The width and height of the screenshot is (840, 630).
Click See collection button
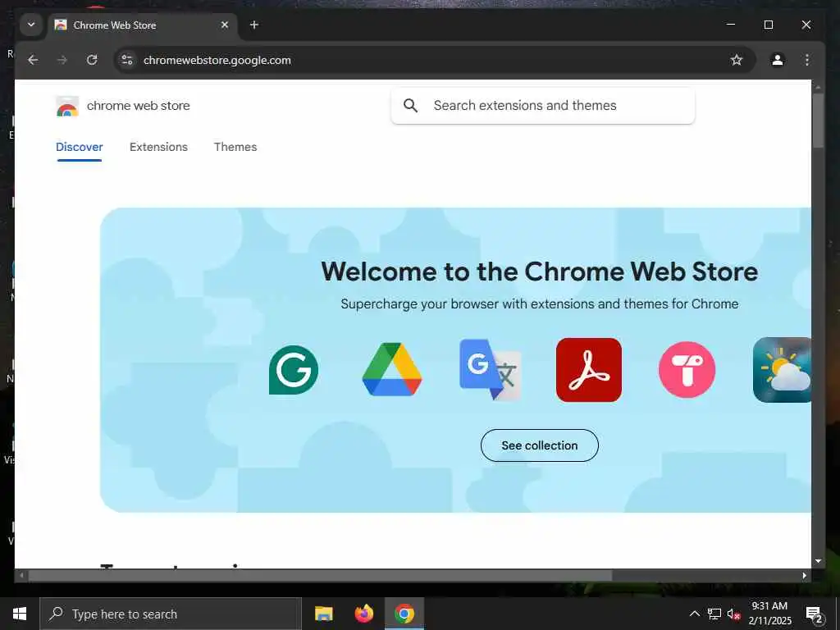pos(540,445)
